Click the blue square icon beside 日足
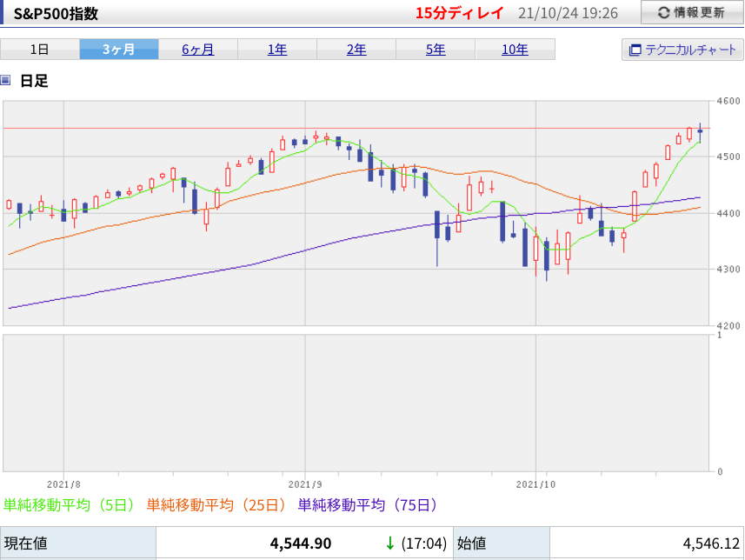 tap(5, 80)
